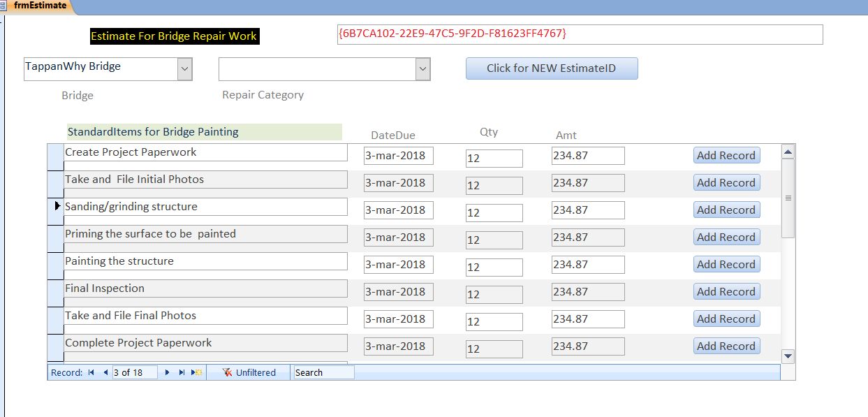The image size is (868, 417).
Task: Go to the next record
Action: (x=167, y=372)
